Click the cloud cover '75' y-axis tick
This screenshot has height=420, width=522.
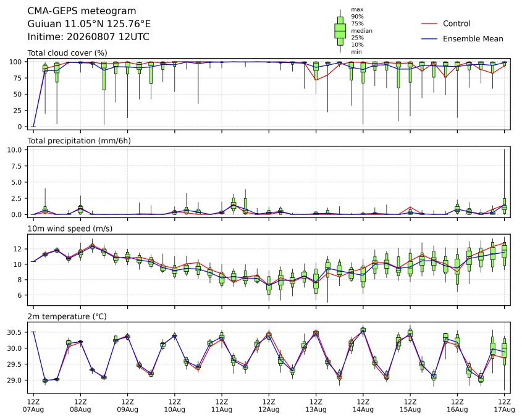tap(18, 78)
